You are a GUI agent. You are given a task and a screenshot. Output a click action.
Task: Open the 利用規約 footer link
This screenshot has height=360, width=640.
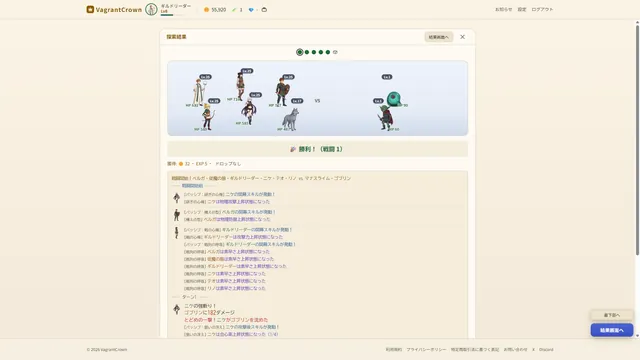coord(393,349)
